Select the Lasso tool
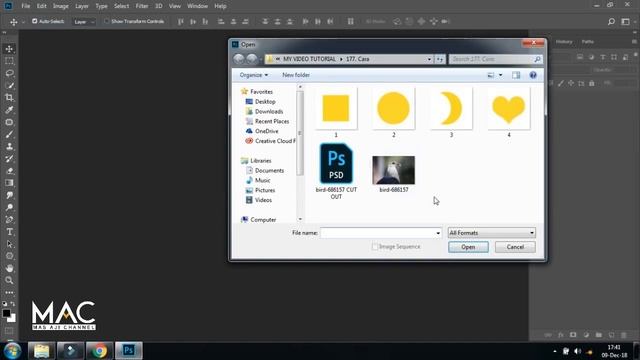 pos(9,73)
